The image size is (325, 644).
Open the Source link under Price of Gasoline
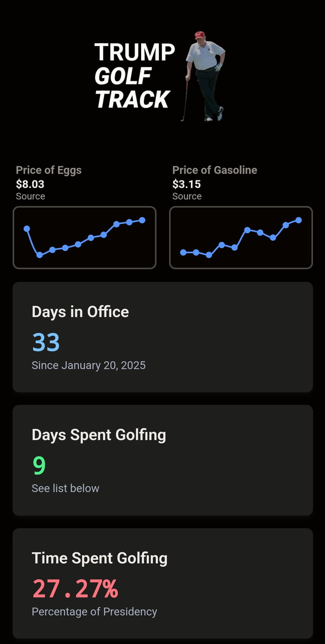pyautogui.click(x=187, y=196)
